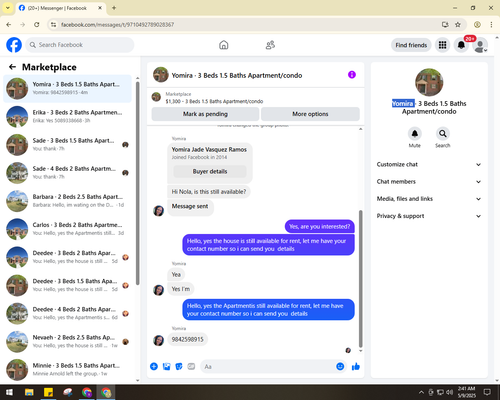Open the Chrome three-dot menu

491,24
